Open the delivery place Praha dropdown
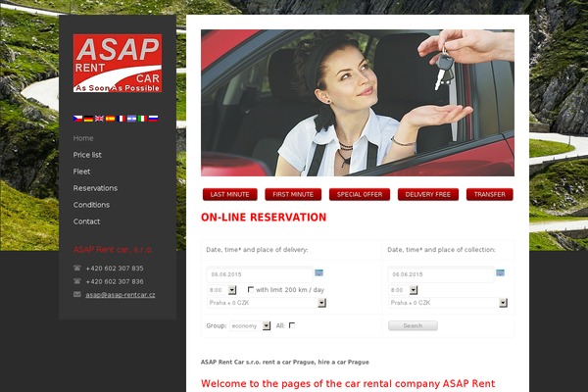588x392 pixels. (267, 303)
